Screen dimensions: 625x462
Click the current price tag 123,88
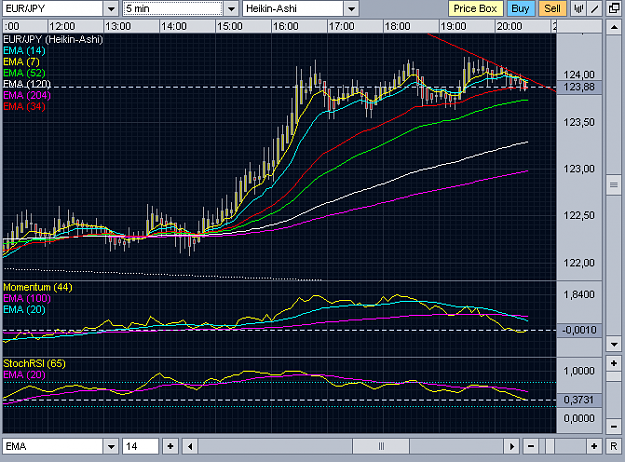pyautogui.click(x=579, y=87)
